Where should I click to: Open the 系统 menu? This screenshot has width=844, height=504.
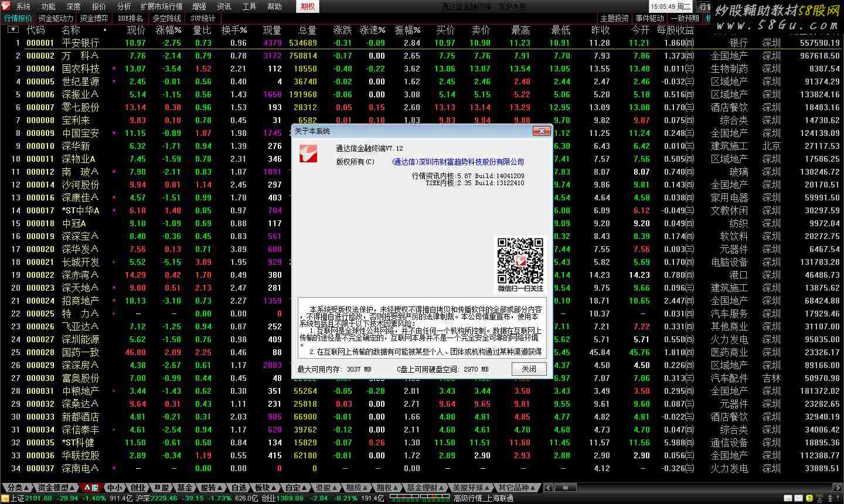pos(23,6)
